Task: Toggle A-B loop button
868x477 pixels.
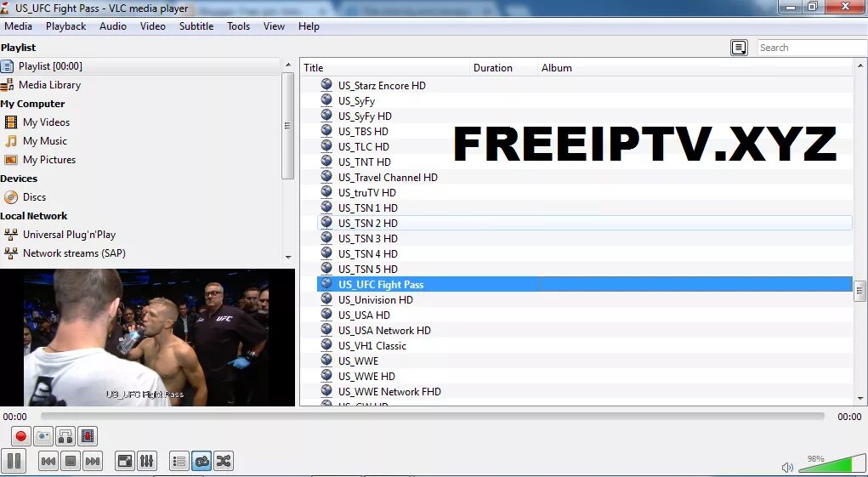Action: coord(65,436)
